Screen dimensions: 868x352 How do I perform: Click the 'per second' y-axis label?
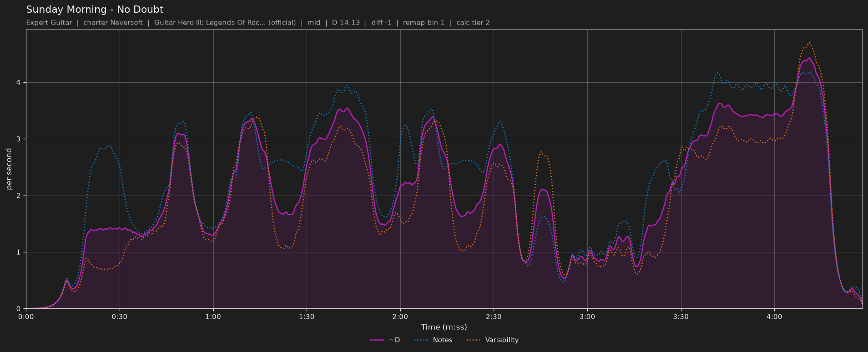coord(9,169)
